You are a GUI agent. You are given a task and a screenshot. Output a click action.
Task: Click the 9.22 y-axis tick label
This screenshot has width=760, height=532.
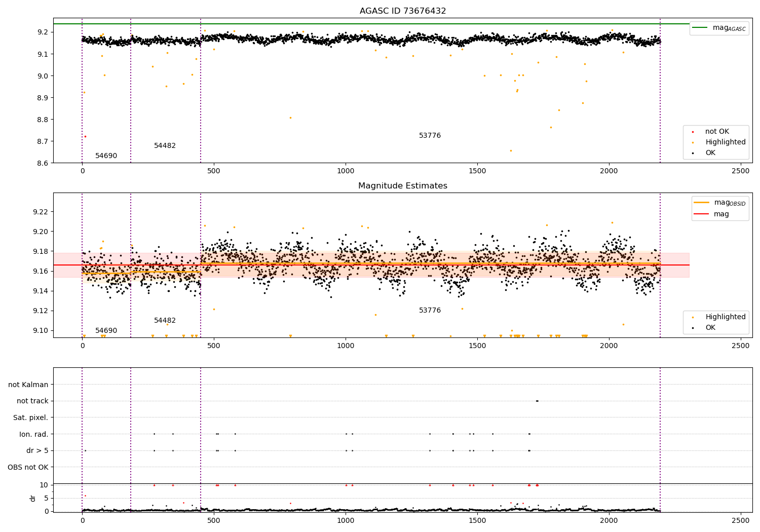(41, 212)
